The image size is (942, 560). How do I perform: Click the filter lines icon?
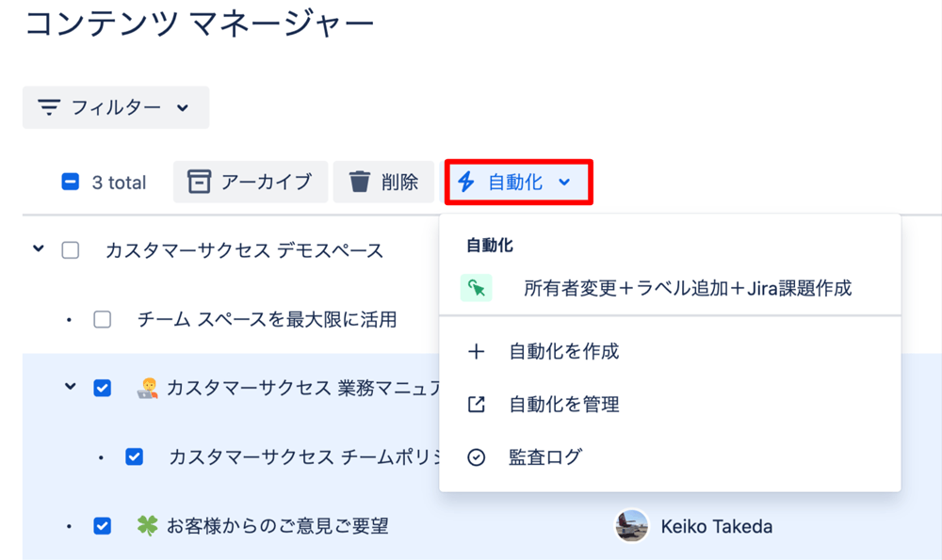[49, 107]
